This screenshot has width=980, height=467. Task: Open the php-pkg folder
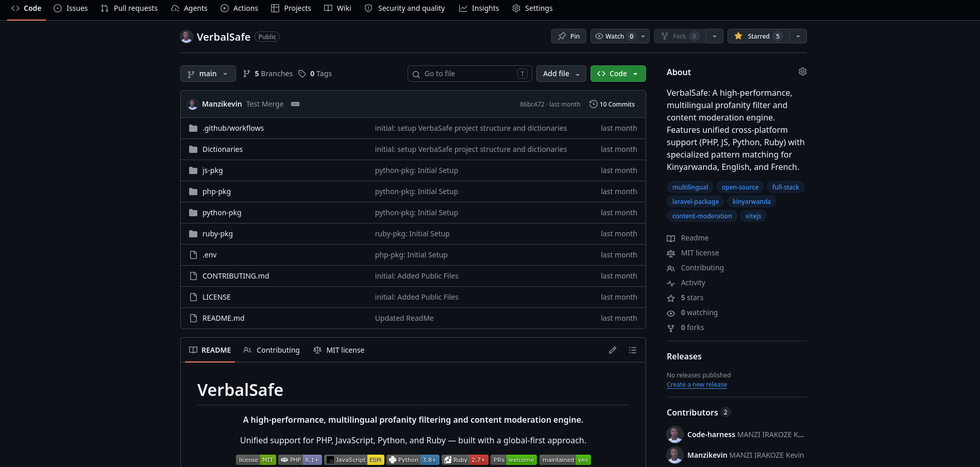pyautogui.click(x=216, y=192)
